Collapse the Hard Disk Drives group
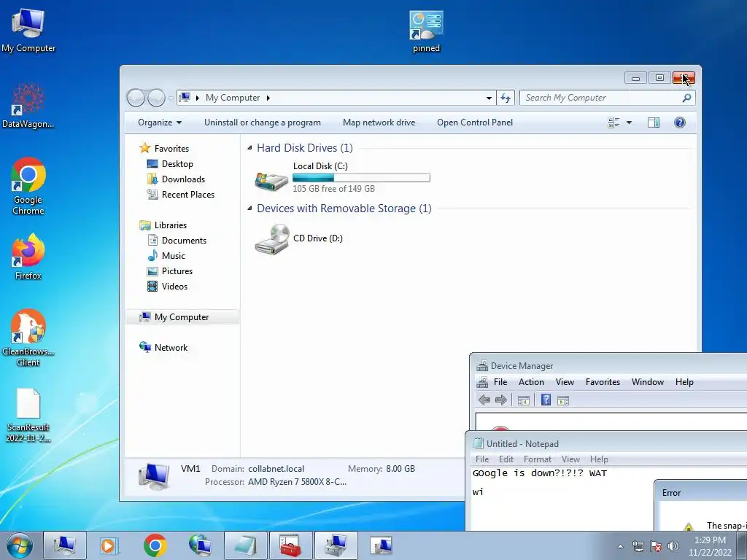The height and width of the screenshot is (560, 747). pos(249,147)
